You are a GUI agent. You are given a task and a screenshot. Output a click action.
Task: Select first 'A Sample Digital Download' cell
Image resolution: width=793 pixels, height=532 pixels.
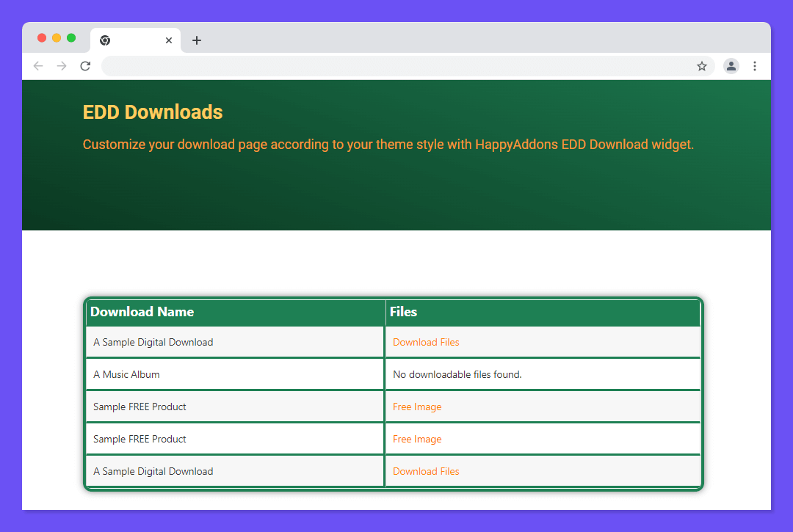click(x=235, y=342)
